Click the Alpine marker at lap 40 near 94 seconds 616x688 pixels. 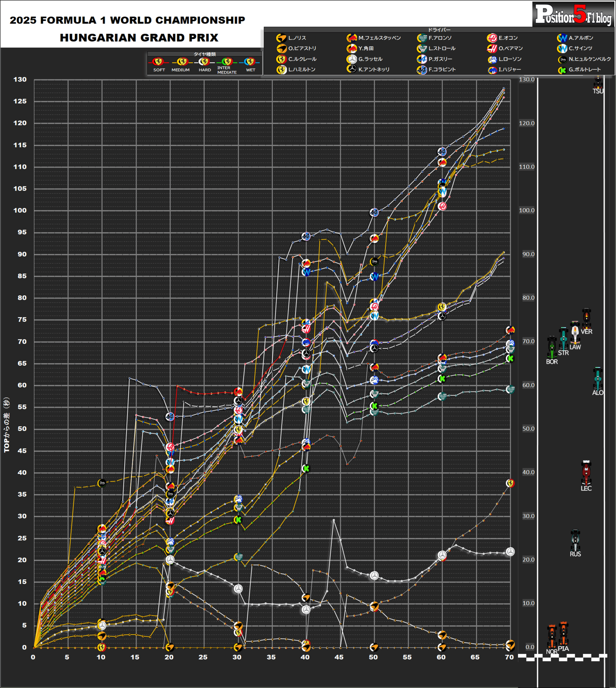click(x=306, y=237)
